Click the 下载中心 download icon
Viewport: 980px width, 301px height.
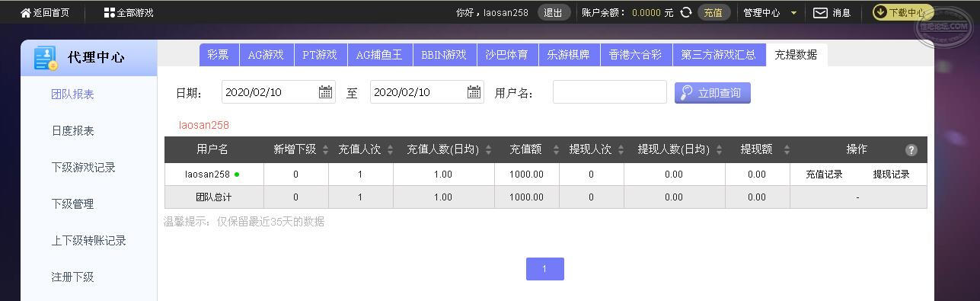(x=880, y=12)
